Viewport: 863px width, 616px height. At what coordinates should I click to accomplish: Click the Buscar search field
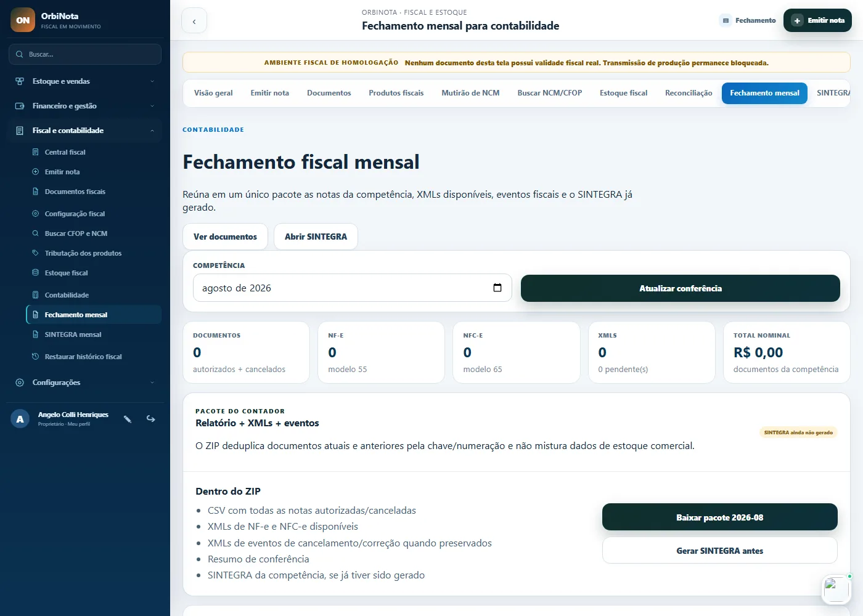click(x=85, y=54)
